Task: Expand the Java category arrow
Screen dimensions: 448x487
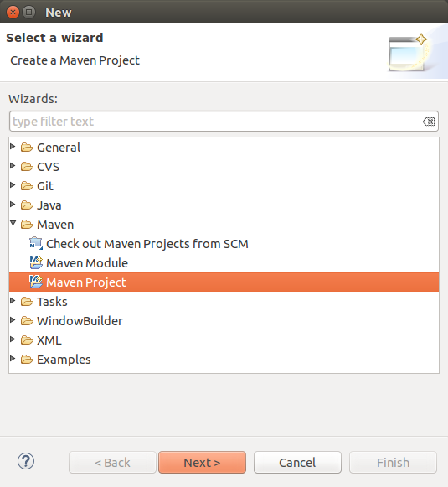Action: coord(13,205)
